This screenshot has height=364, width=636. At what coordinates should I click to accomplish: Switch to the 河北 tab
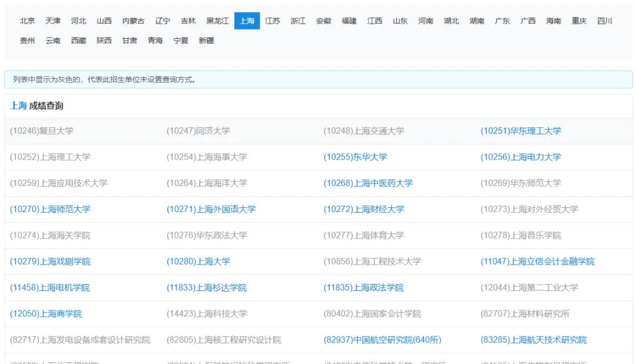[78, 21]
